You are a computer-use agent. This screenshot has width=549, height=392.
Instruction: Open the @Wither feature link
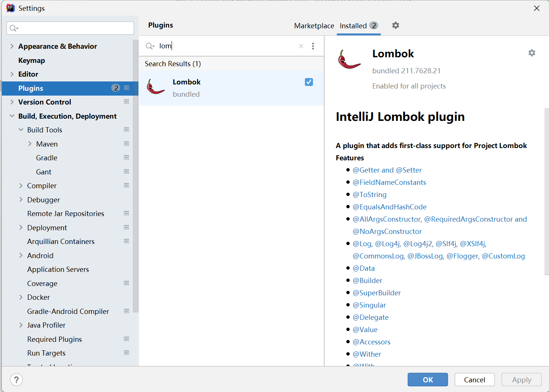click(367, 354)
